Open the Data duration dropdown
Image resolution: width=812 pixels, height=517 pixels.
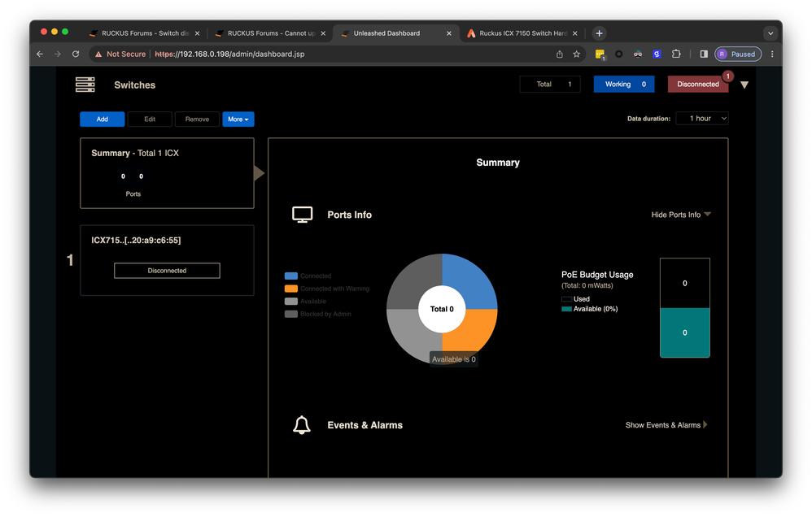tap(701, 119)
